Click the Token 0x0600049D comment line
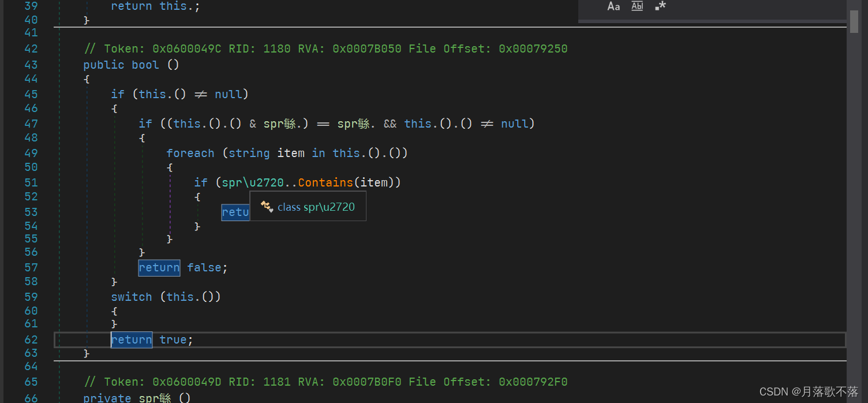The width and height of the screenshot is (868, 403). [325, 382]
